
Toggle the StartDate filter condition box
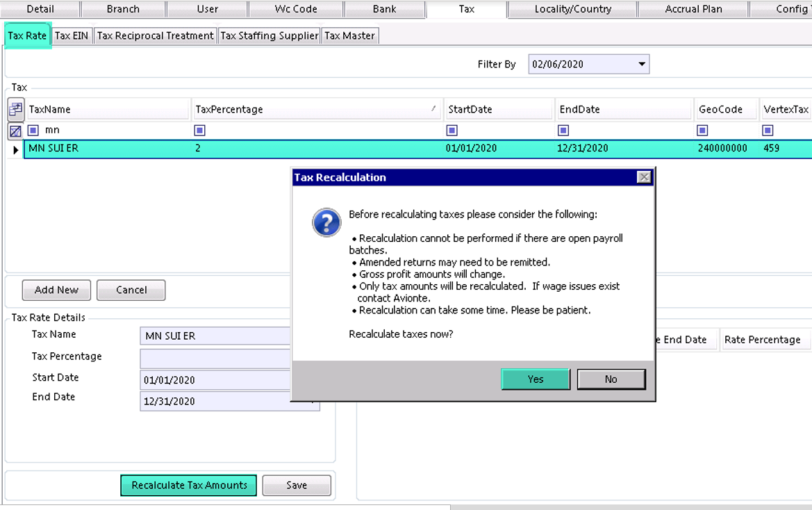(451, 131)
